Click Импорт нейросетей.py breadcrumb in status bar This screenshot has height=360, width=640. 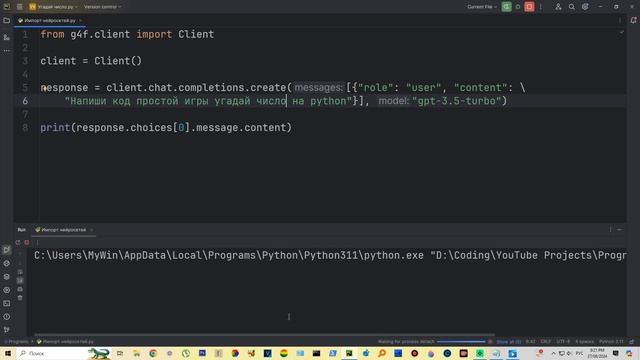(x=65, y=342)
